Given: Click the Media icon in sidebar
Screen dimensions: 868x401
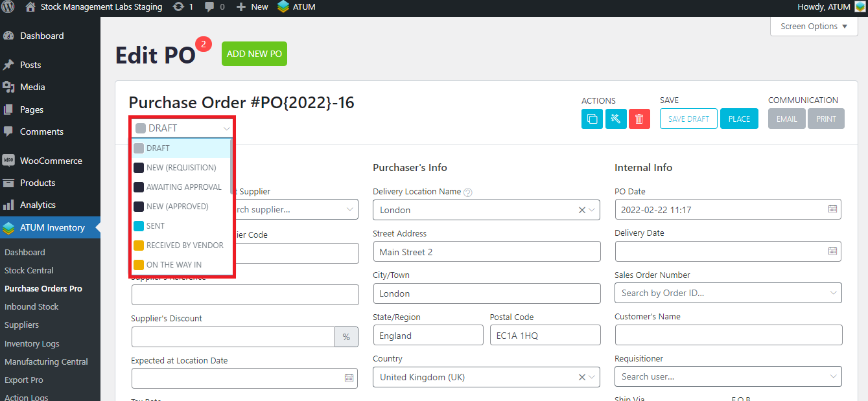Looking at the screenshot, I should pyautogui.click(x=8, y=87).
